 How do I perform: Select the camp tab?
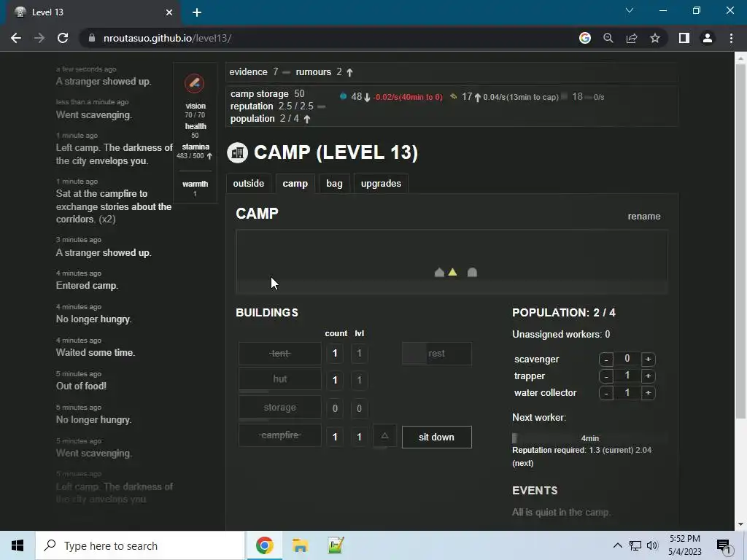(295, 183)
